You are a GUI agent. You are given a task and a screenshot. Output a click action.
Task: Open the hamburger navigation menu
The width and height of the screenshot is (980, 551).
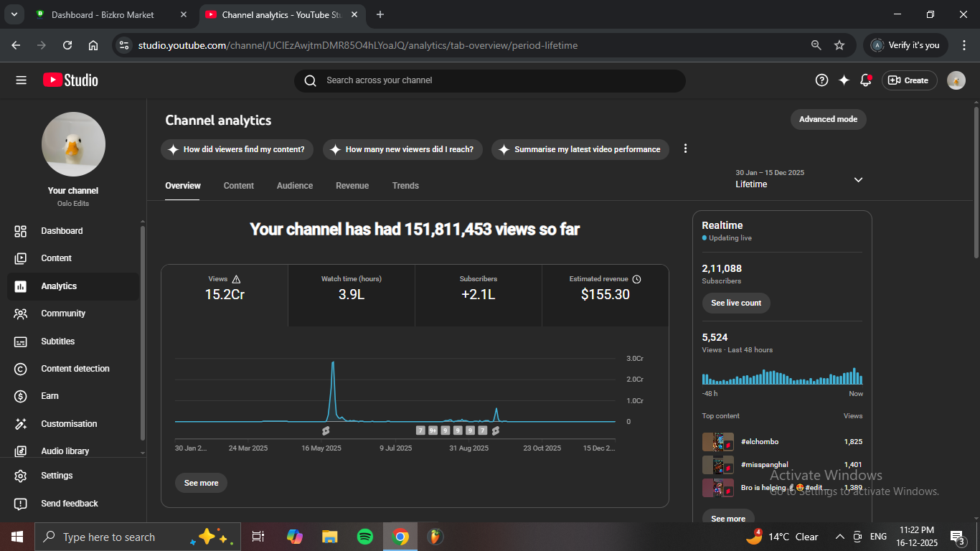(21, 80)
